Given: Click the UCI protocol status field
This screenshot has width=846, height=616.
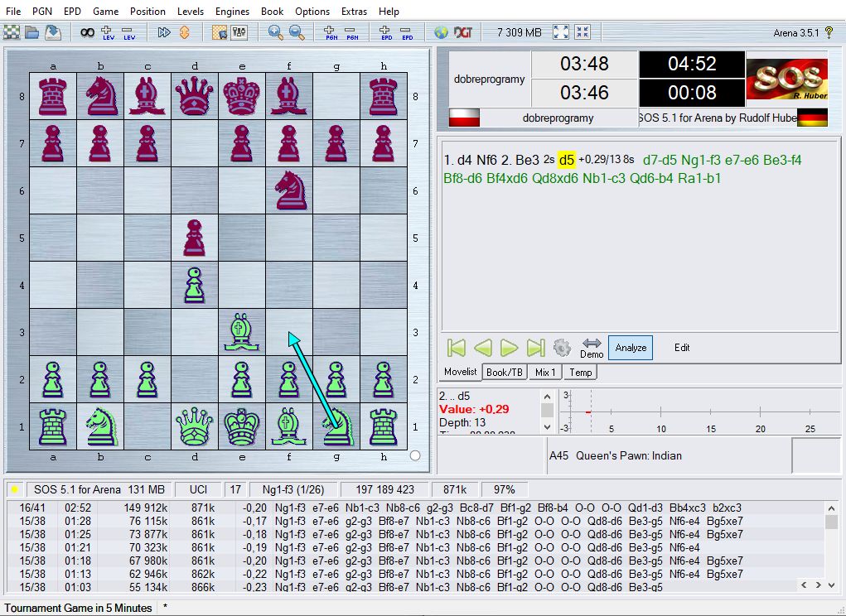Looking at the screenshot, I should pos(199,489).
